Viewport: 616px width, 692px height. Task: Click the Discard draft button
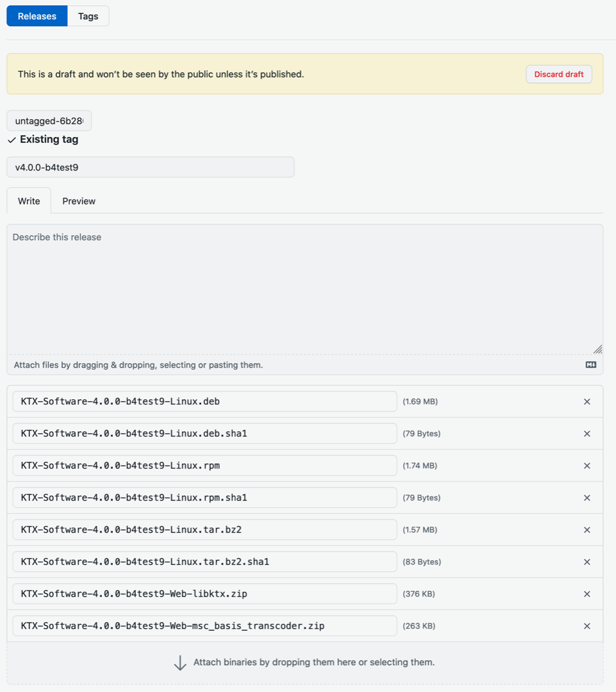[x=558, y=74]
